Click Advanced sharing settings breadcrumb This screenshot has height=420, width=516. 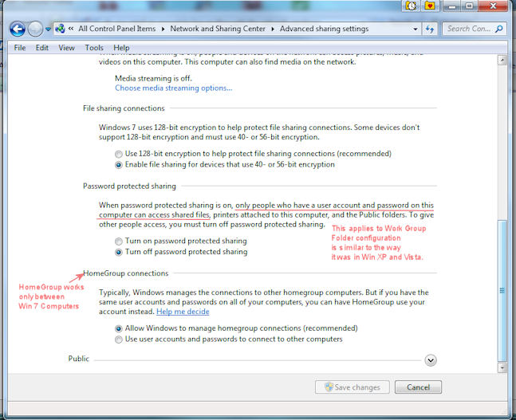pyautogui.click(x=324, y=29)
